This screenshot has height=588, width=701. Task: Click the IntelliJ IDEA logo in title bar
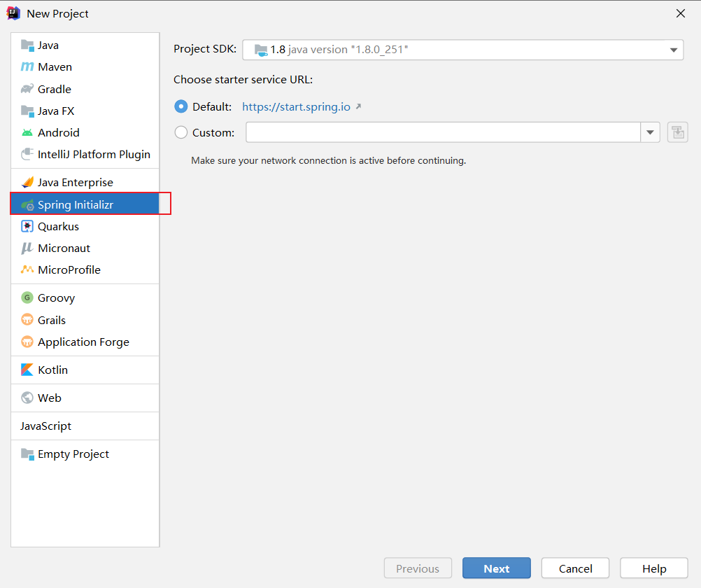coord(13,13)
